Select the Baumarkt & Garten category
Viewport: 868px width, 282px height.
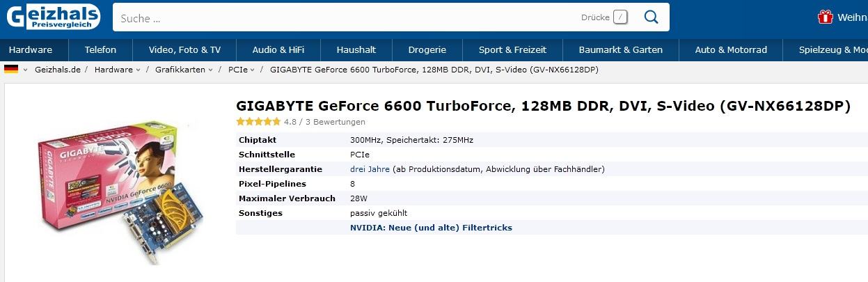(621, 50)
